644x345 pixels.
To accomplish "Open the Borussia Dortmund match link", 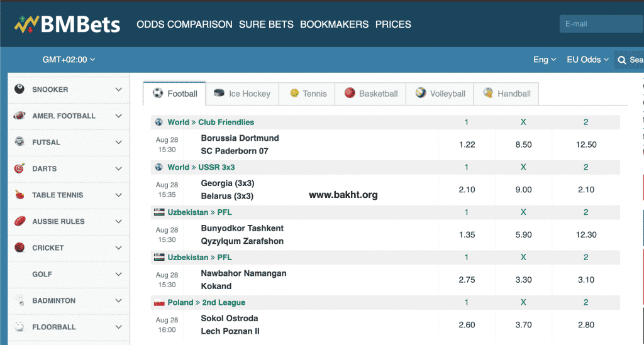I will [240, 138].
